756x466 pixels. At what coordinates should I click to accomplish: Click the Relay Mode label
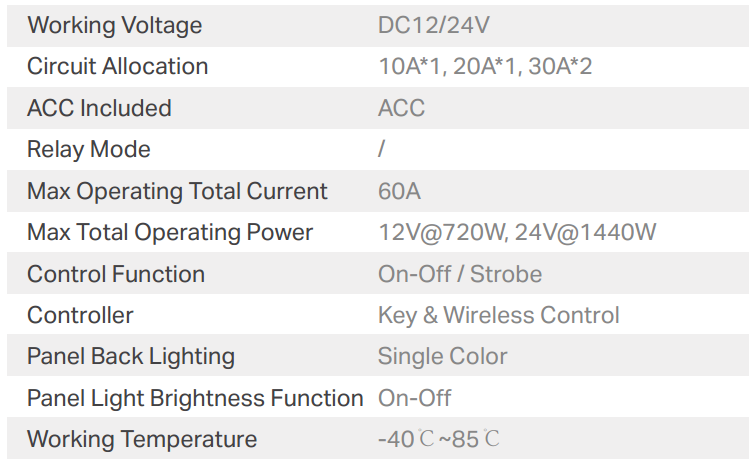click(88, 150)
